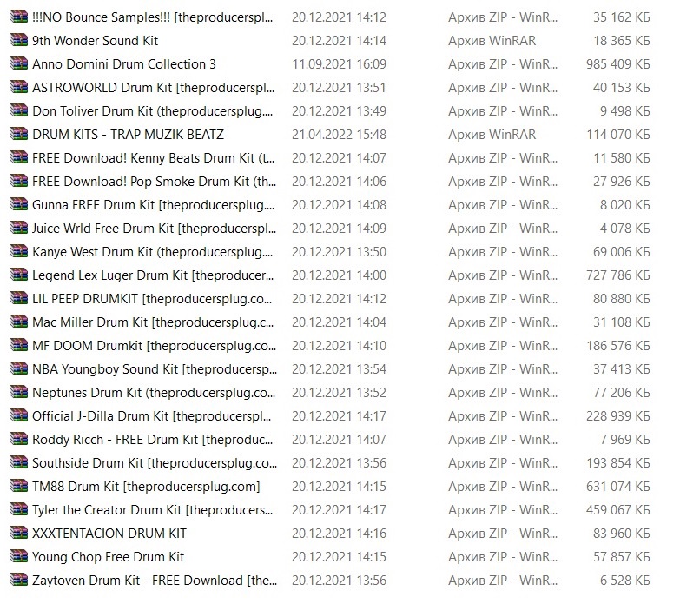Select the Neptunes Drum Kit archive icon

(19, 392)
